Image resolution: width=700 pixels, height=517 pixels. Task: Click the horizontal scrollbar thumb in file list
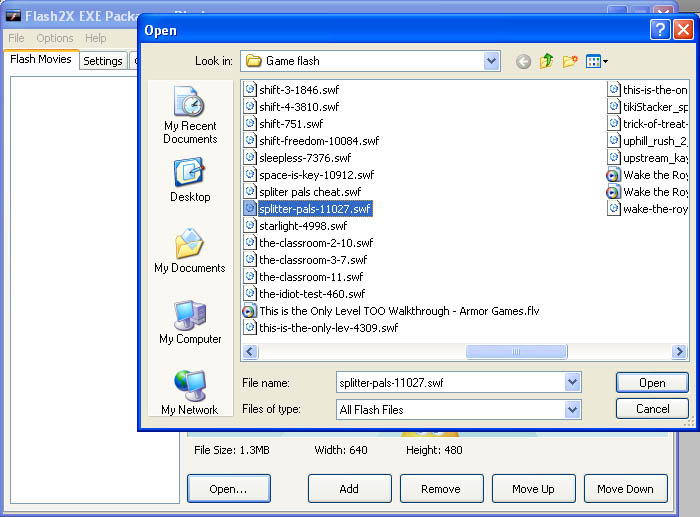[517, 351]
